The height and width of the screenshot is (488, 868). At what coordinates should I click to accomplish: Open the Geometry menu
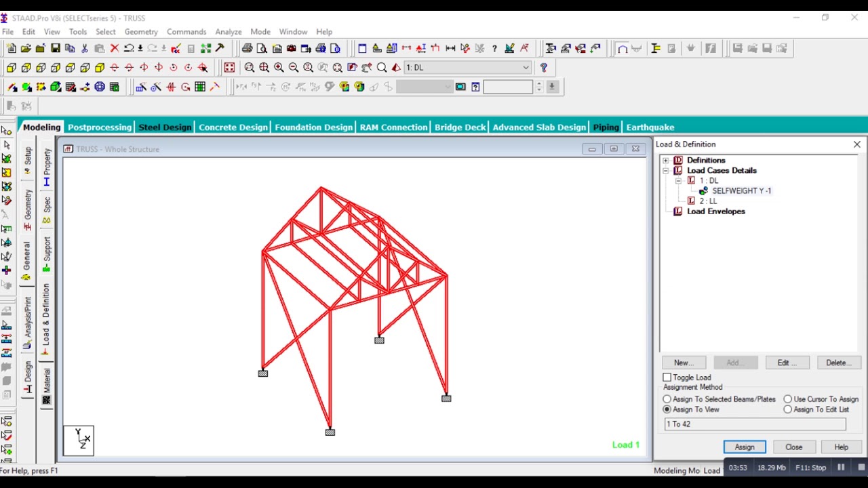pyautogui.click(x=141, y=32)
